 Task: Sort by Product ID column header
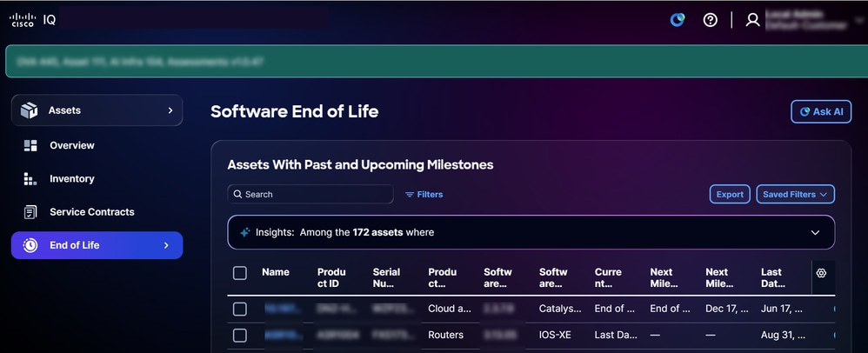(331, 277)
